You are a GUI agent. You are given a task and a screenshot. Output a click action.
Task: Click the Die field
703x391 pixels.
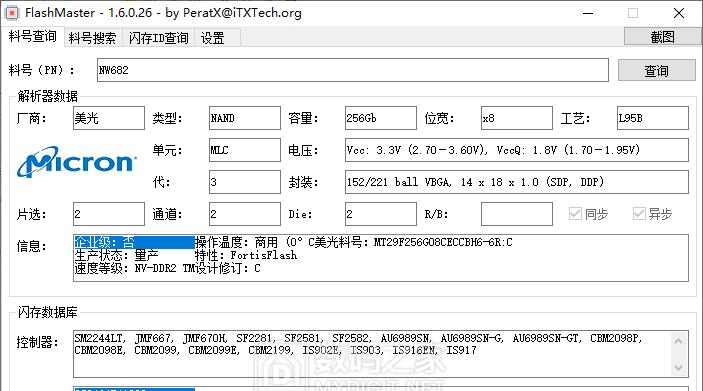tap(381, 214)
